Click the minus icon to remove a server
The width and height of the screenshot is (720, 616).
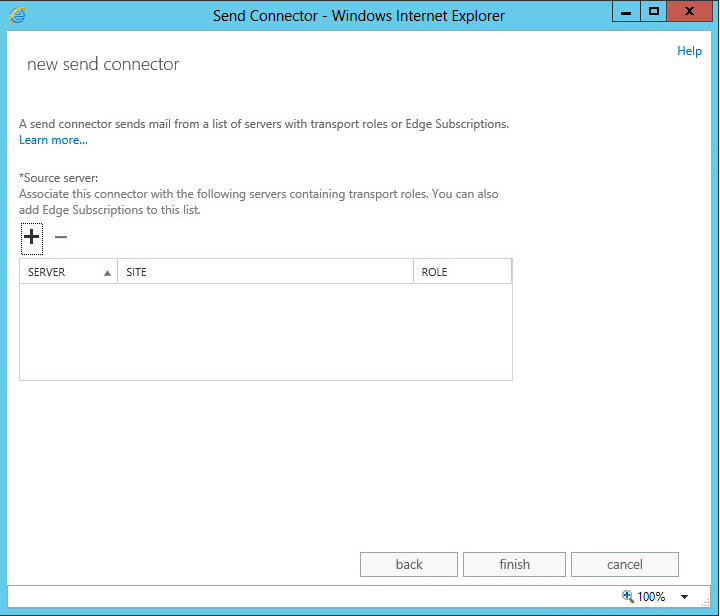61,237
